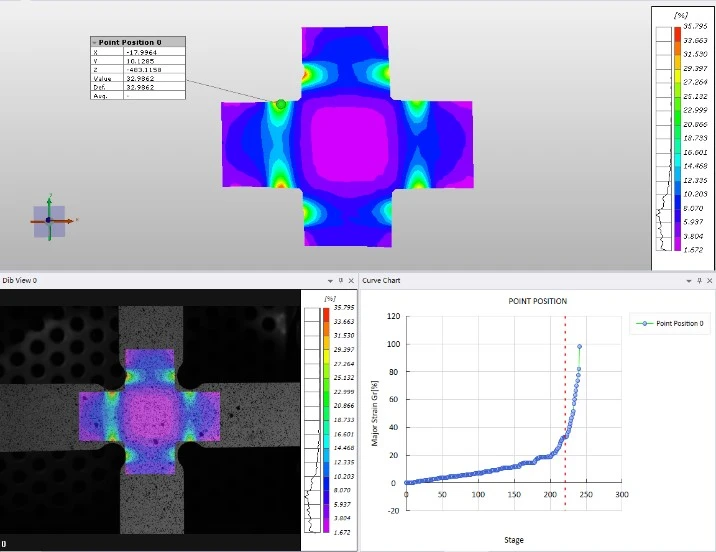This screenshot has height=552, width=716.
Task: Select the Point Position 0 legend entry
Action: (x=674, y=325)
